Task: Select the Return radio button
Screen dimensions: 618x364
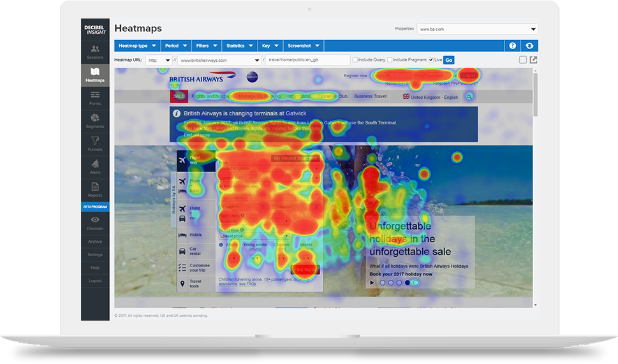Action: pyautogui.click(x=221, y=187)
